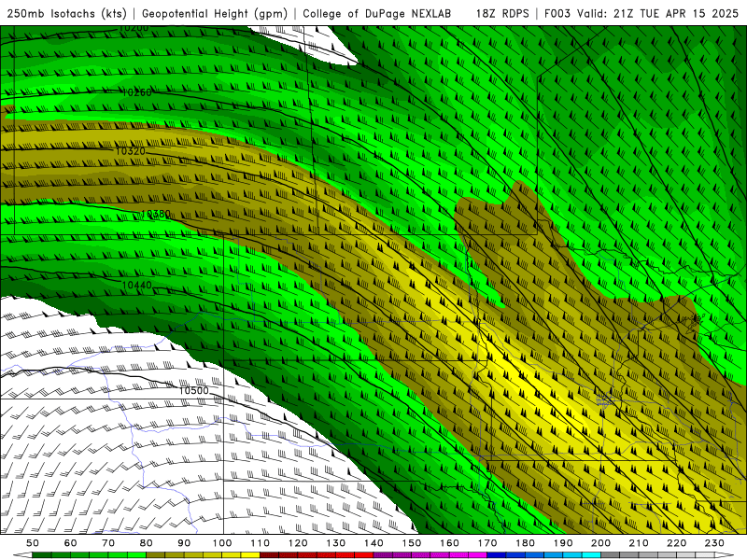This screenshot has height=560, width=747.
Task: Pick the dark red swatch just after 110
Action: (269, 555)
